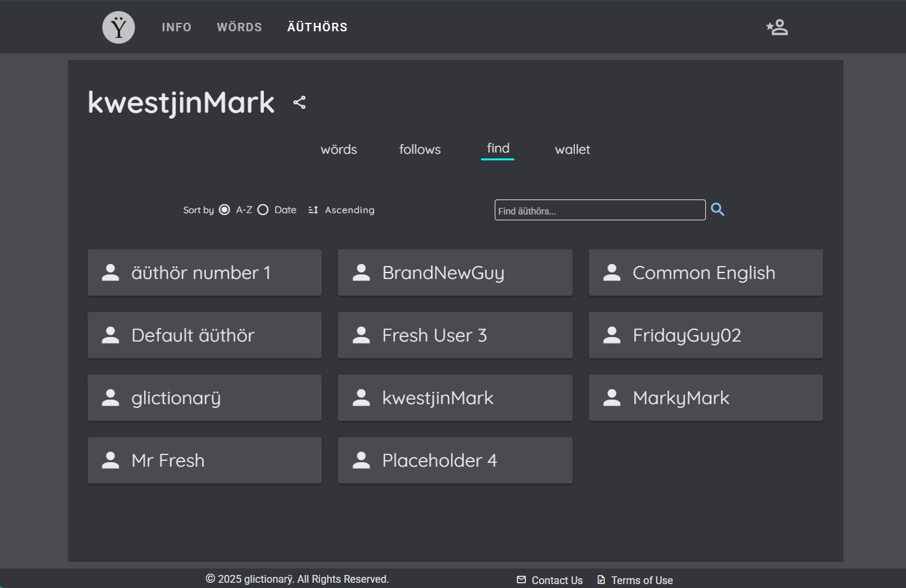
Task: Click the document icon beside Terms of Use
Action: (601, 580)
